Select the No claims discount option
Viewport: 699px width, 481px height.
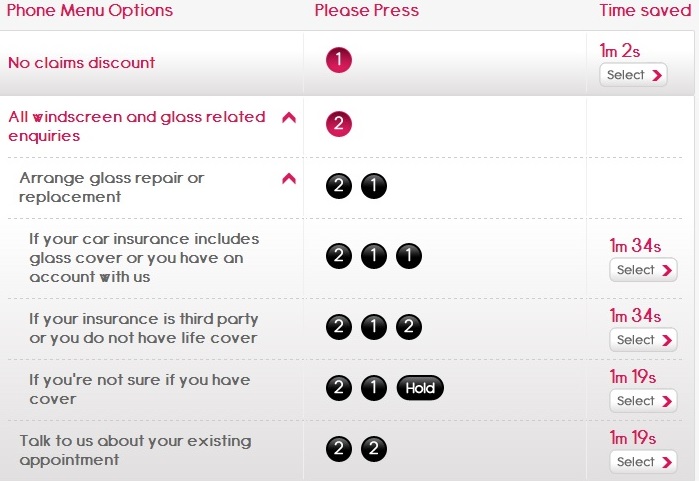click(633, 75)
